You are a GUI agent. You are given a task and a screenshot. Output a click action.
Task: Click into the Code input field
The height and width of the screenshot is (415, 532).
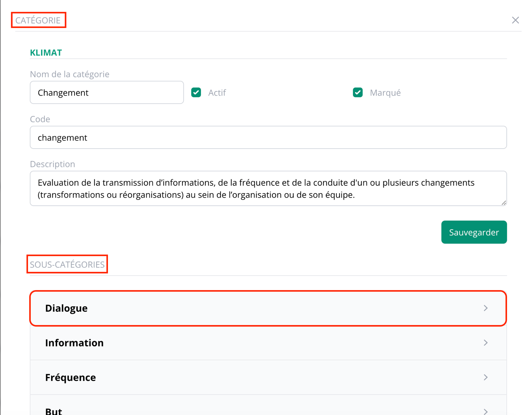[x=268, y=137]
